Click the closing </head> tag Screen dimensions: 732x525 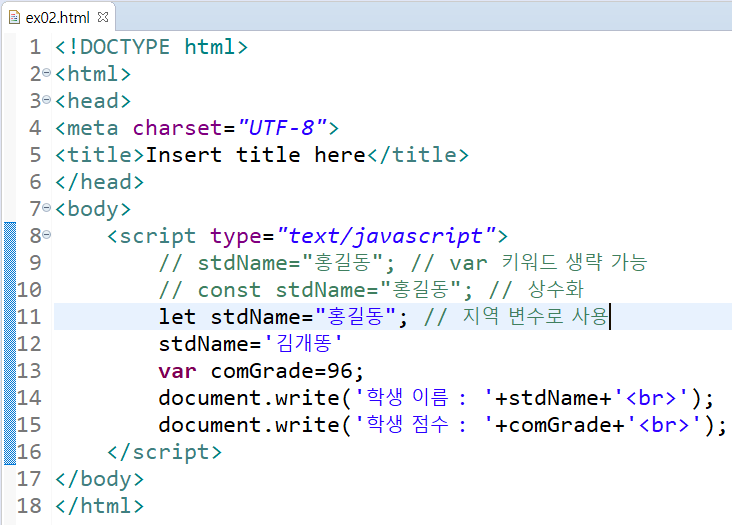pos(99,182)
